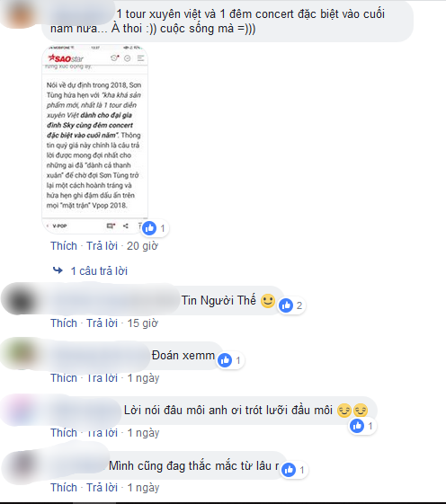The height and width of the screenshot is (504, 446).
Task: Click like icon beside "Mình cũng đag thắc mắc"
Action: 289,470
